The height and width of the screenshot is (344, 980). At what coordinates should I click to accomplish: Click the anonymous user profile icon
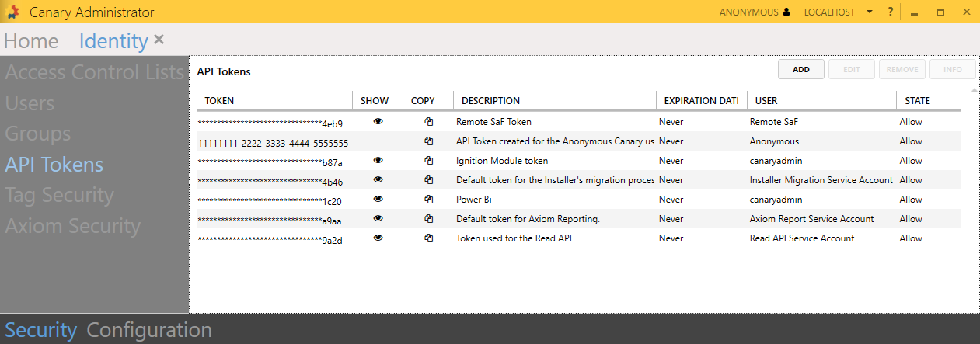tap(786, 12)
